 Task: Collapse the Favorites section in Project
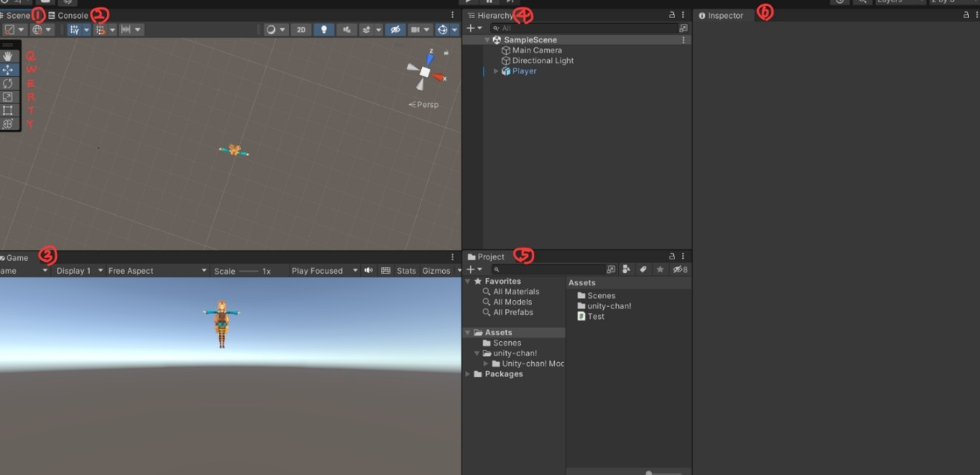[x=467, y=282]
